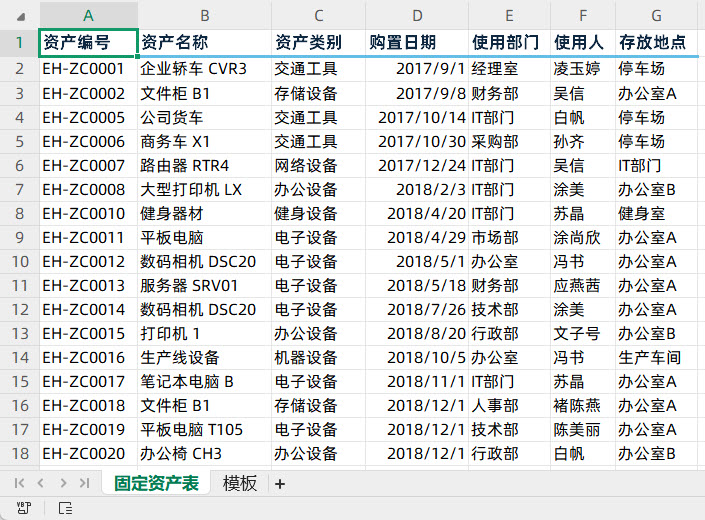Open the VB macro icon in status bar

(x=22, y=508)
